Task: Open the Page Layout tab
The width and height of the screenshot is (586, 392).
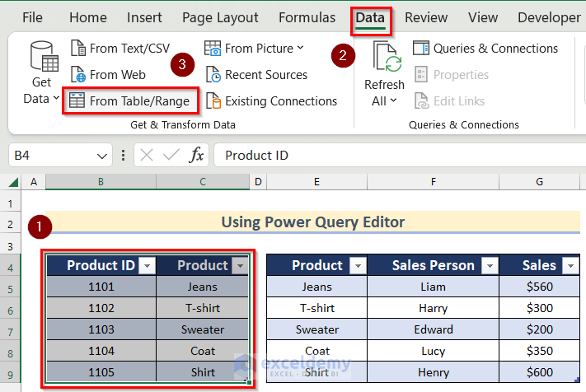Action: pyautogui.click(x=220, y=17)
